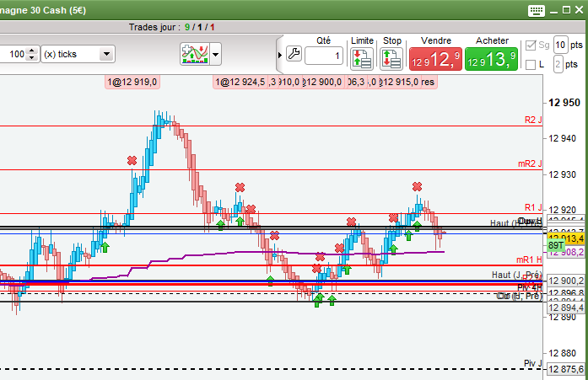The image size is (588, 380).
Task: Click red X marker near 12 930 left
Action: pyautogui.click(x=132, y=161)
